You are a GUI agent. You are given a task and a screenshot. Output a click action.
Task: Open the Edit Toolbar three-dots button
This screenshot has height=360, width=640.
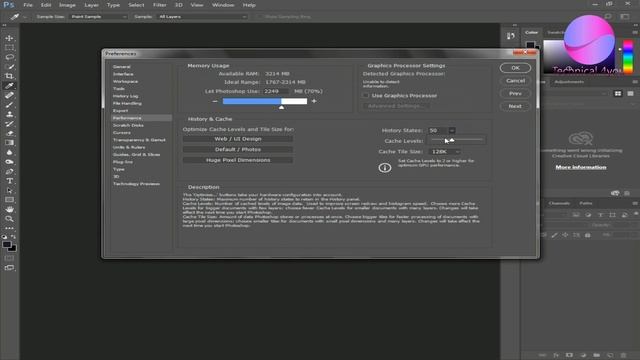point(9,228)
